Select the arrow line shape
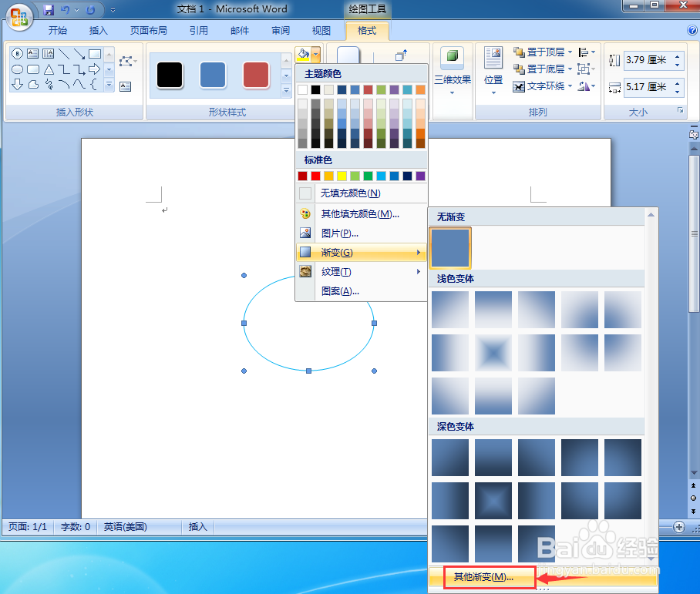 tap(79, 54)
